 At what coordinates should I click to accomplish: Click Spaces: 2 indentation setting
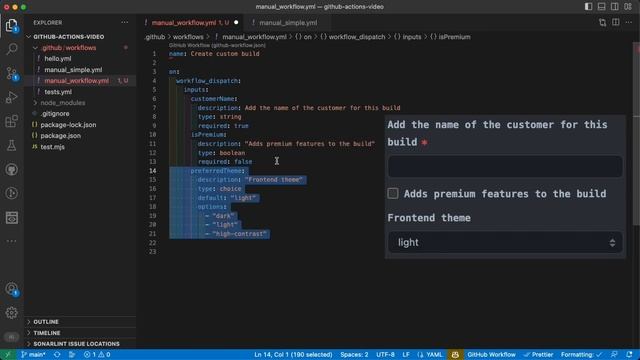(x=354, y=354)
